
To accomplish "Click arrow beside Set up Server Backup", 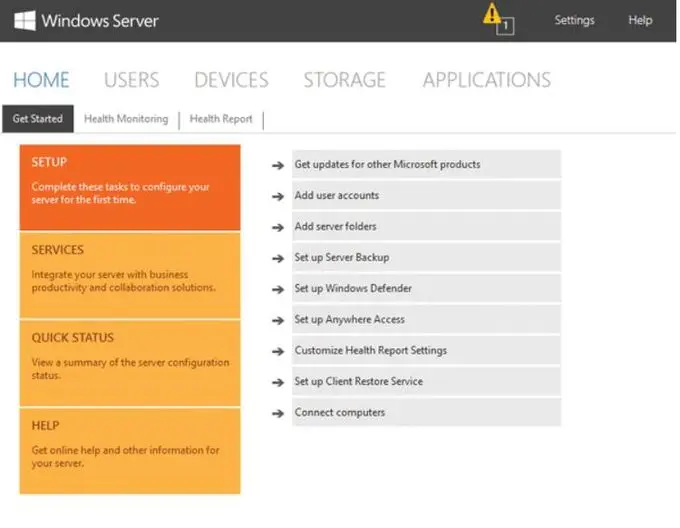I will tap(278, 258).
